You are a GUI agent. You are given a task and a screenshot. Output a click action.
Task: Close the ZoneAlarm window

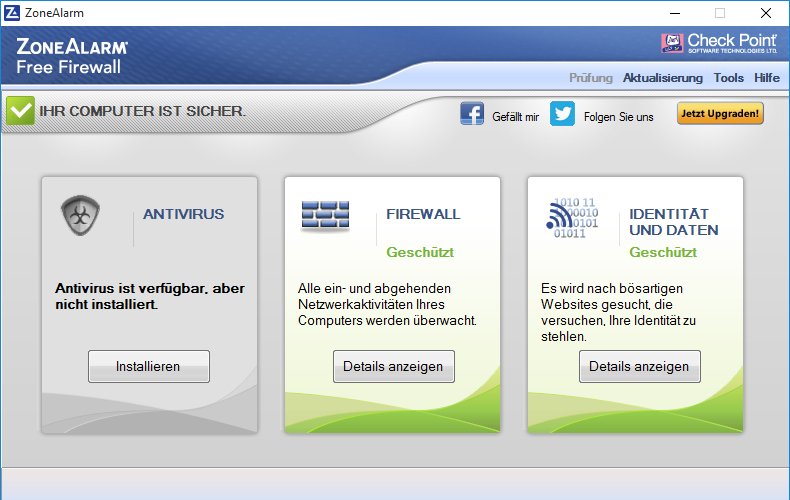point(766,13)
